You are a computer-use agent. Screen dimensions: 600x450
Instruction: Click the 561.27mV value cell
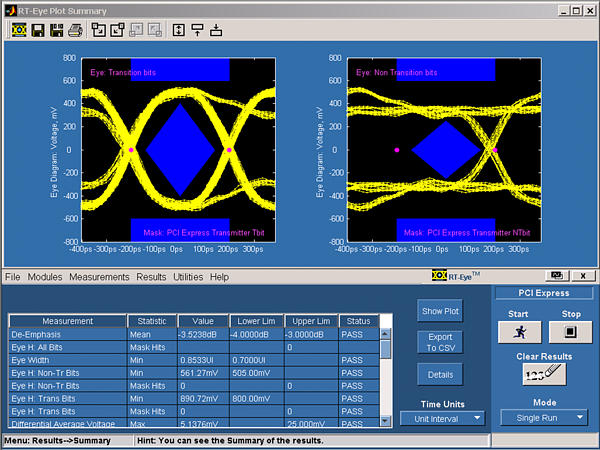tap(203, 373)
